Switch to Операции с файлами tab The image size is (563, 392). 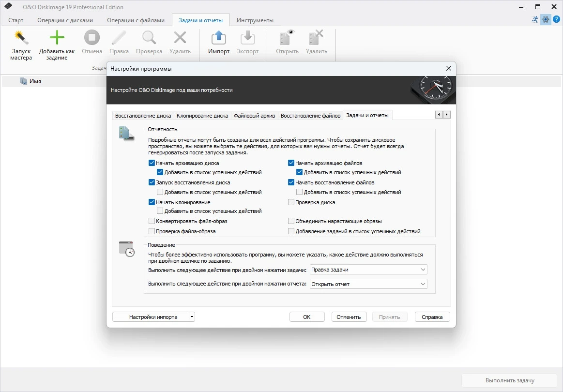pos(136,20)
